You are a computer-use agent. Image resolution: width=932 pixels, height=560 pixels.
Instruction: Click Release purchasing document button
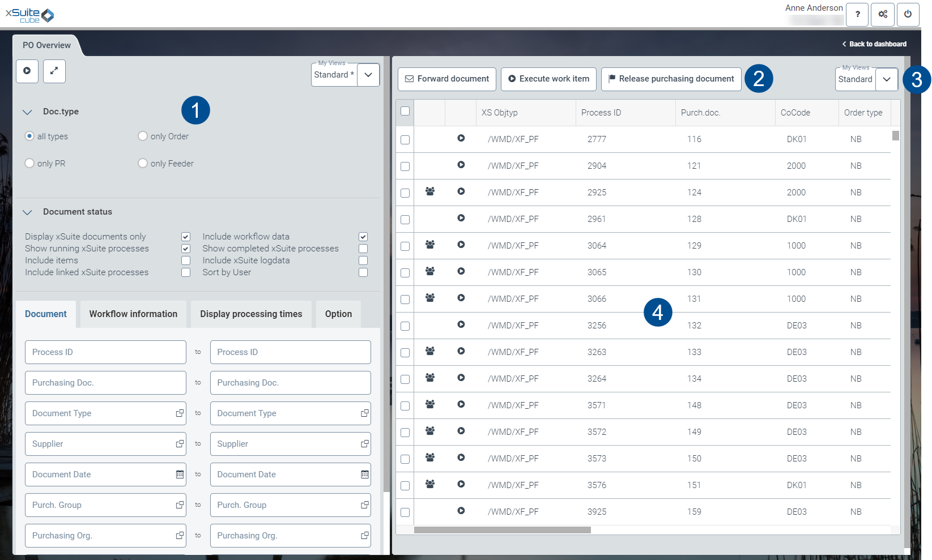(671, 79)
